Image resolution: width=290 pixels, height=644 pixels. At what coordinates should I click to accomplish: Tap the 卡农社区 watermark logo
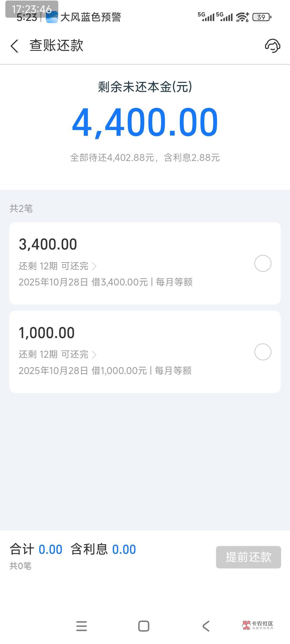pos(257,625)
